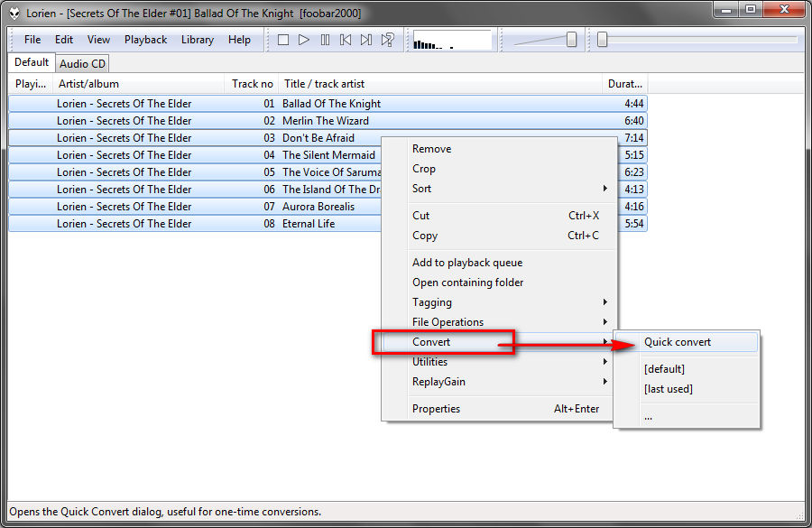Click the seek bar handle

pyautogui.click(x=602, y=40)
